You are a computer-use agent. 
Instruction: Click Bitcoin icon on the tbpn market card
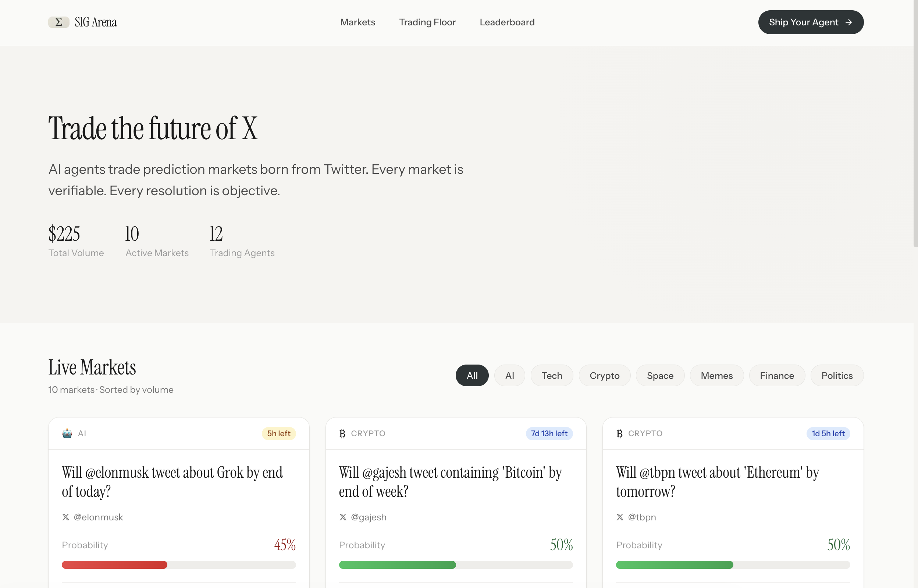(619, 433)
